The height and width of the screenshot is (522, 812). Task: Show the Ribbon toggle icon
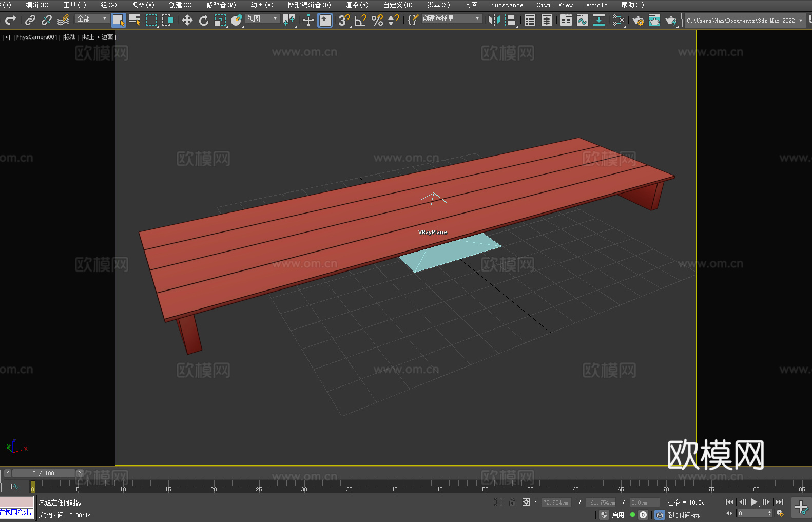(566, 20)
